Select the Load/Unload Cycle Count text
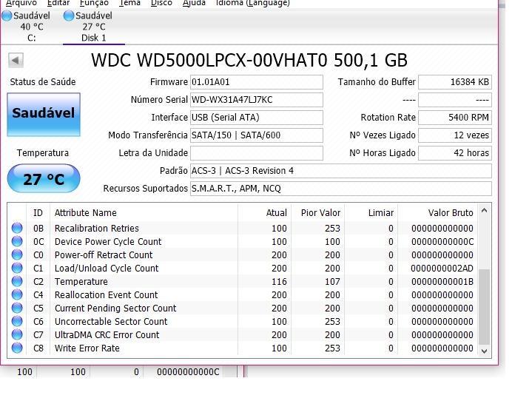Viewport: 532px width, 418px height. point(107,269)
